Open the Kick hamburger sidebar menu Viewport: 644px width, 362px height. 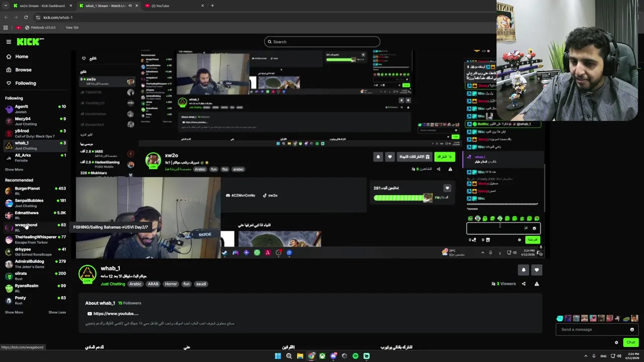click(9, 42)
